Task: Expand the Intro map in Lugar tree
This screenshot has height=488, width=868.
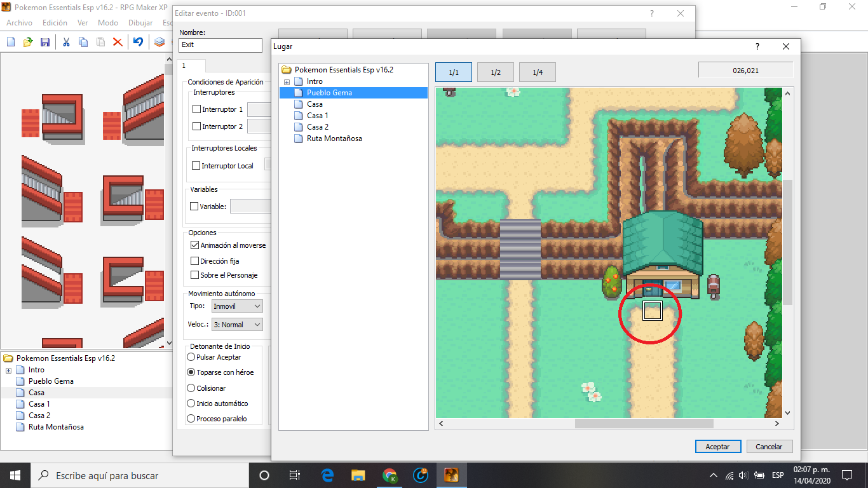Action: [287, 82]
